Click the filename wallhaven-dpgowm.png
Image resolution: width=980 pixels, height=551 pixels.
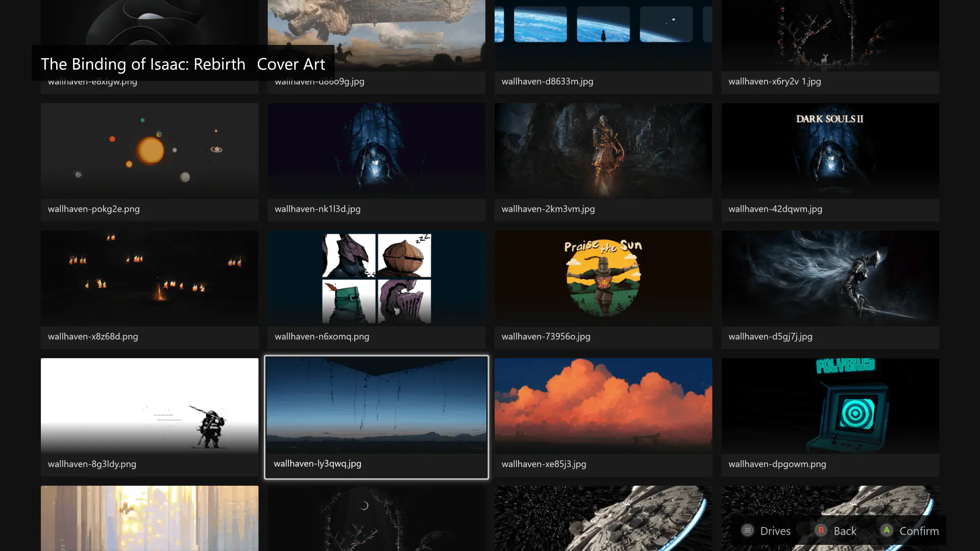click(x=777, y=464)
